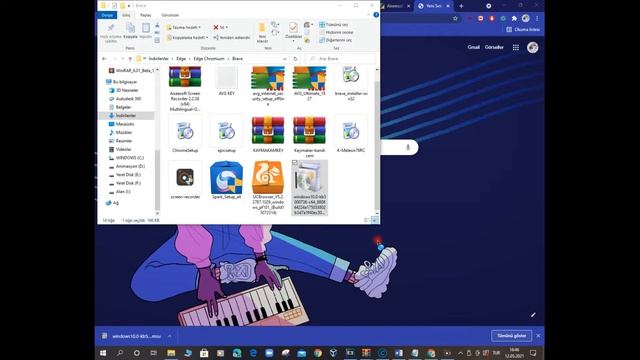Open the Sil delete dropdown arrow

pyautogui.click(x=227, y=27)
